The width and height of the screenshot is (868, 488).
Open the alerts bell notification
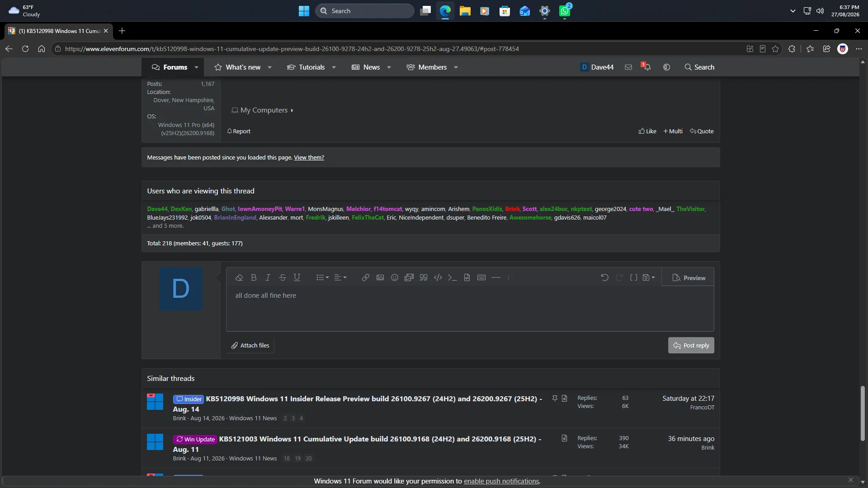pyautogui.click(x=647, y=67)
